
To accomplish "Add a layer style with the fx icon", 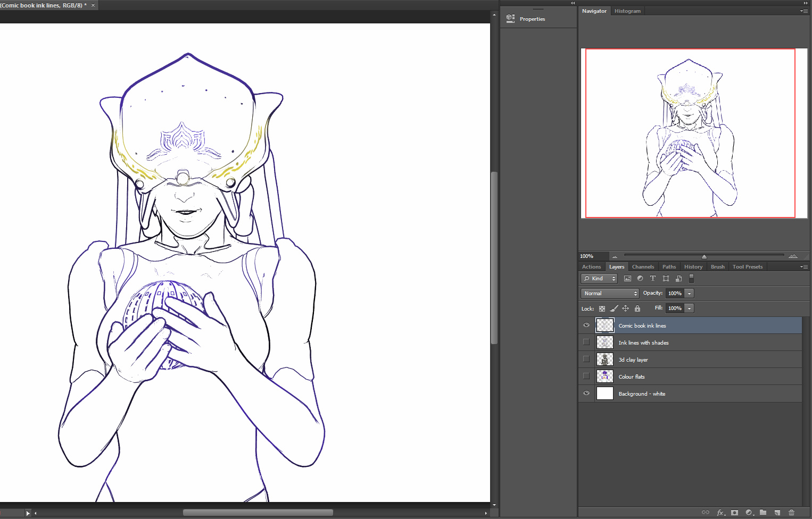I will (x=720, y=513).
